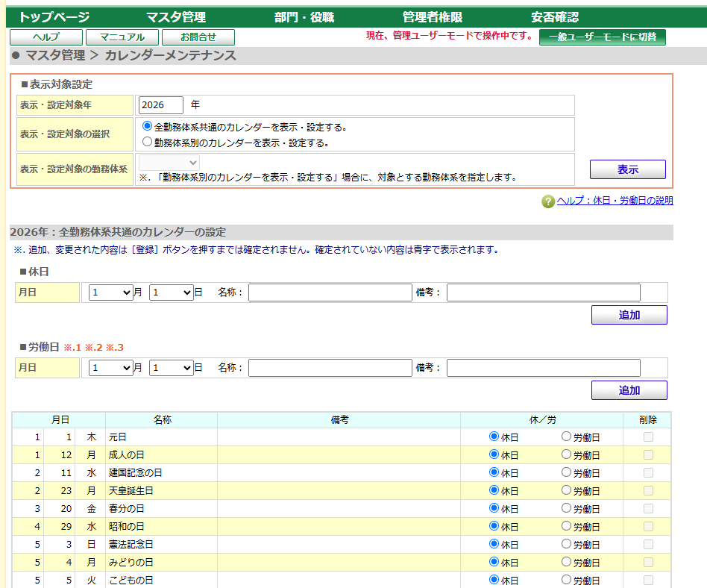707x588 pixels.
Task: Click the ※.2 footnote marker
Action: tap(94, 348)
